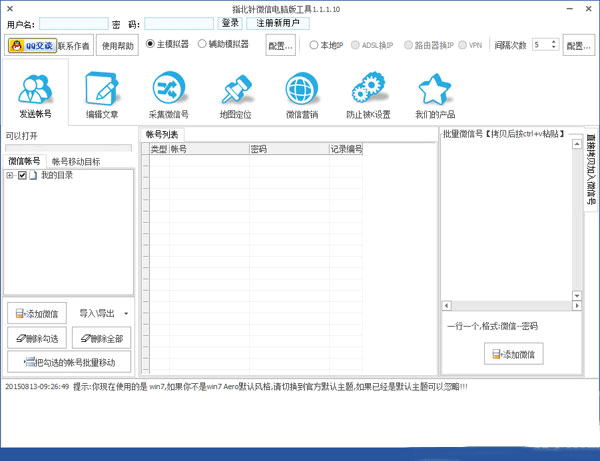Open the 我们的产品 star icon
The image size is (600, 461).
pos(435,89)
